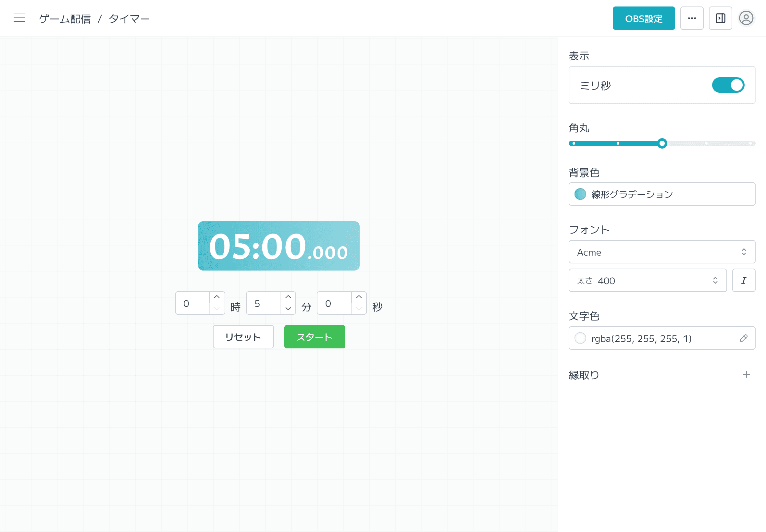Click the eyedropper icon in 文字色

tap(743, 338)
